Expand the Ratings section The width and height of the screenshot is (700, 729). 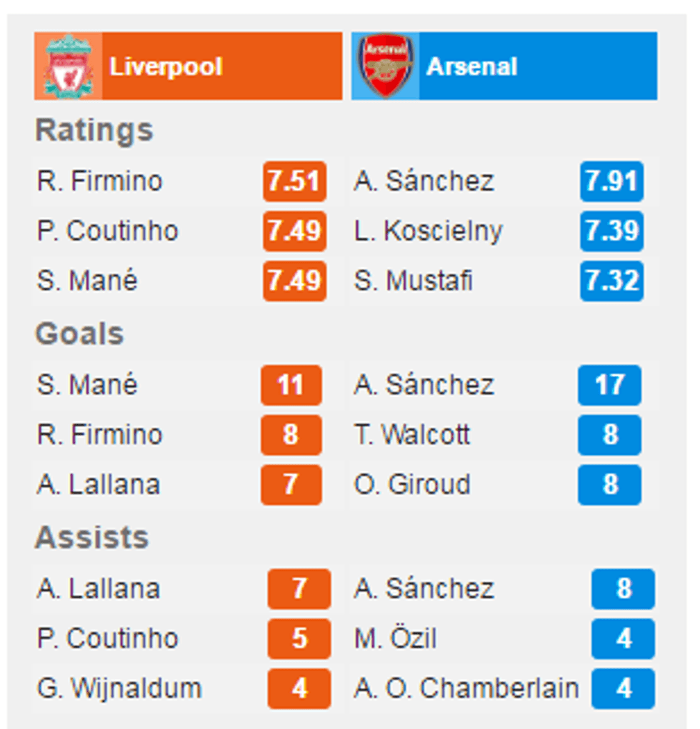[94, 131]
